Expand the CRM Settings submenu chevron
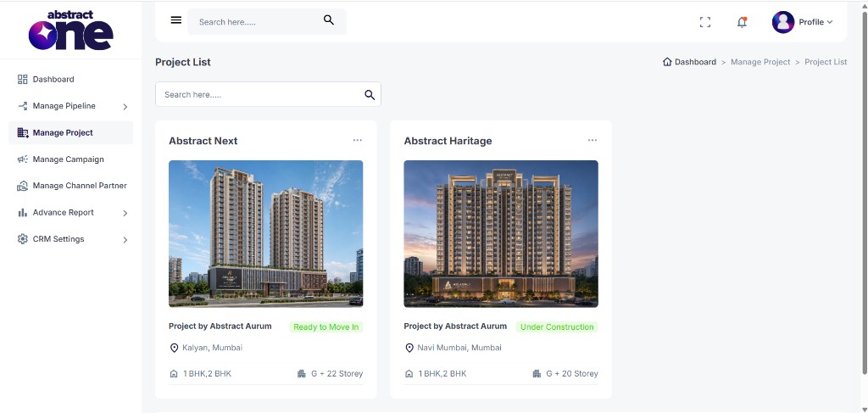Image resolution: width=868 pixels, height=413 pixels. coord(125,240)
